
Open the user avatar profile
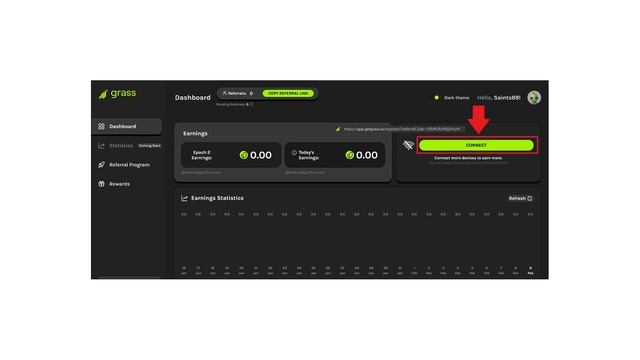point(534,98)
